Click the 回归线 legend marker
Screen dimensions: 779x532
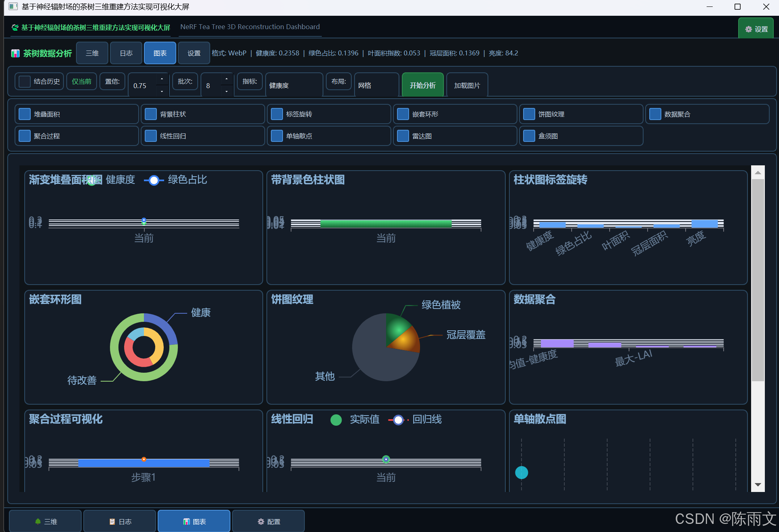[x=399, y=420]
